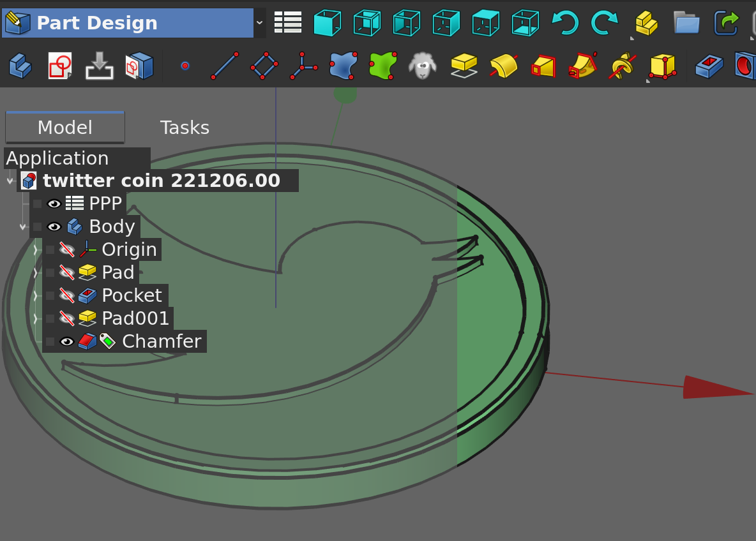
Task: Switch to the Model tab
Action: click(x=65, y=128)
